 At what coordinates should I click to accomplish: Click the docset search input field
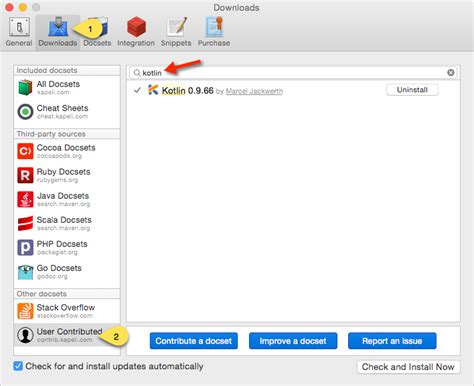pyautogui.click(x=293, y=73)
